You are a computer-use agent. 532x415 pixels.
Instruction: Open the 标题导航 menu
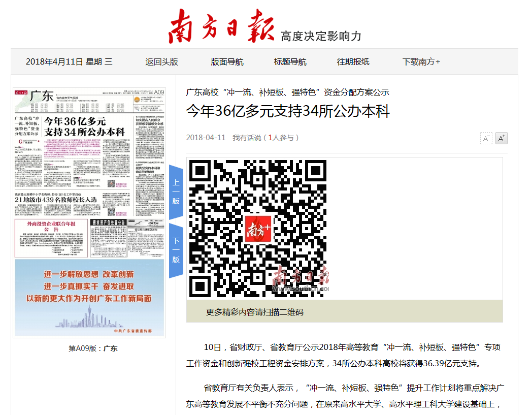pos(290,62)
